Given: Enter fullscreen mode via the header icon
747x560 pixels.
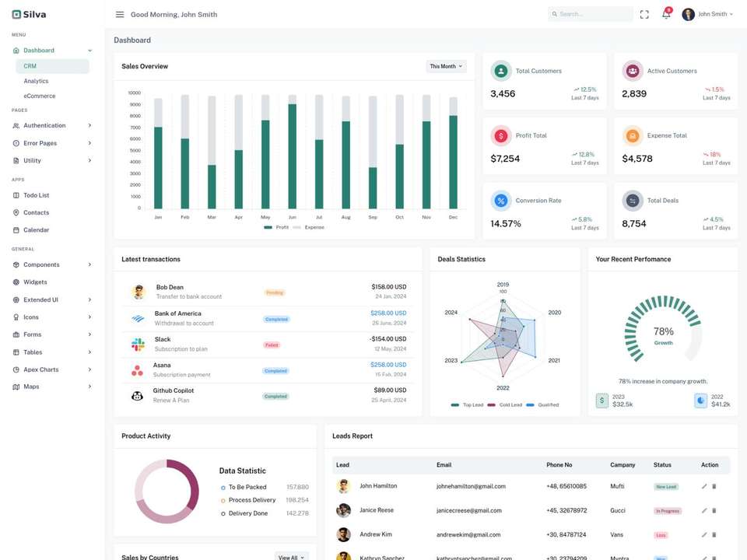Looking at the screenshot, I should coord(644,14).
